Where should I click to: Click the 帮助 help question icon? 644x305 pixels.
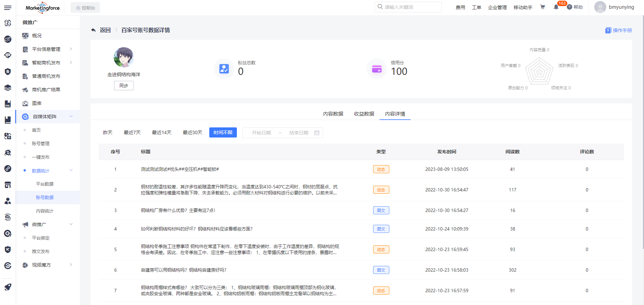[569, 7]
